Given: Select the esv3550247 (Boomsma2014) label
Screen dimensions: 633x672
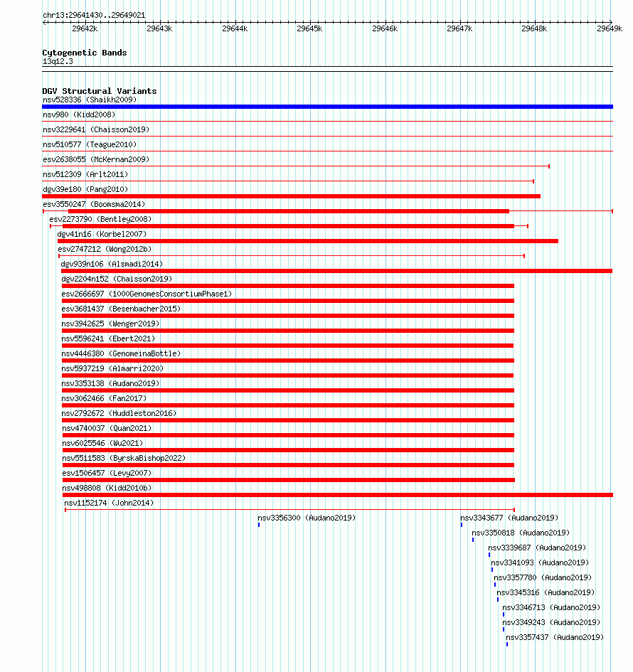Looking at the screenshot, I should click(x=94, y=204).
